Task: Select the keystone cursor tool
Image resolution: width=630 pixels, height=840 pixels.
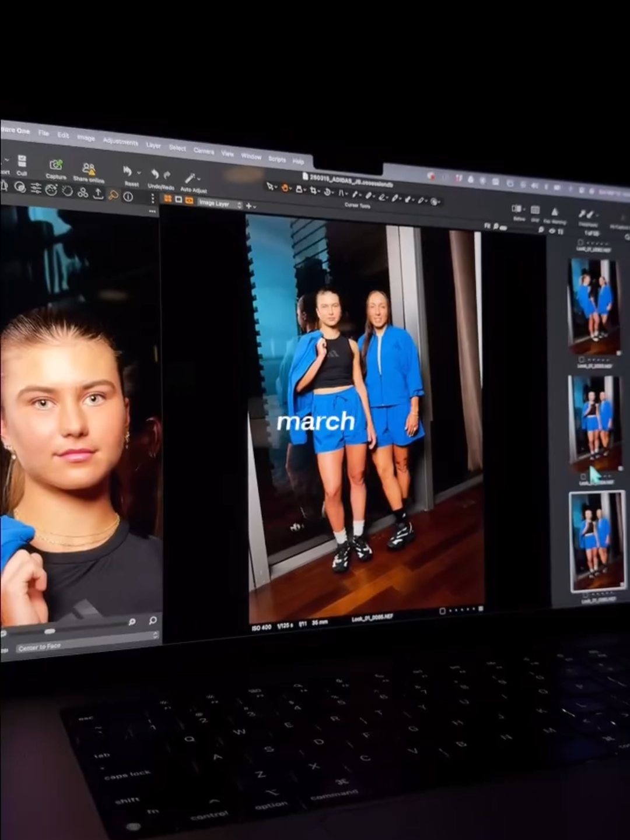Action: [342, 193]
